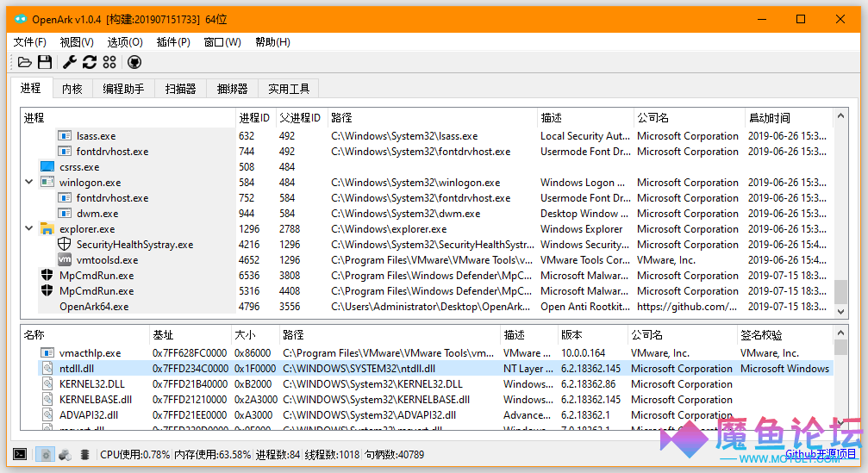The image size is (868, 473).
Task: Sort processes by 父进程ID column header
Action: click(300, 118)
